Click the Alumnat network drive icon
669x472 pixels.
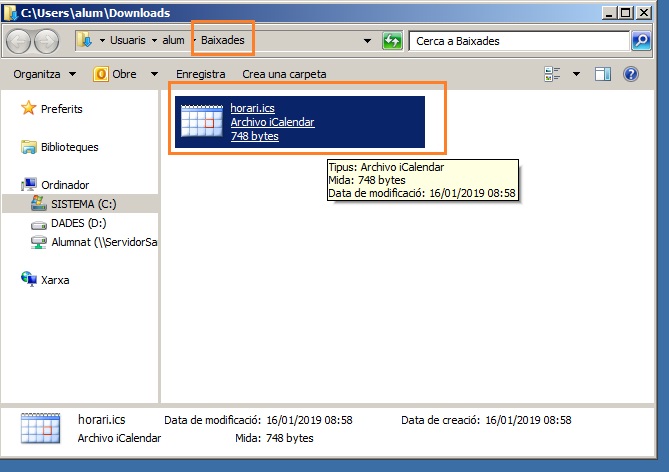click(38, 242)
